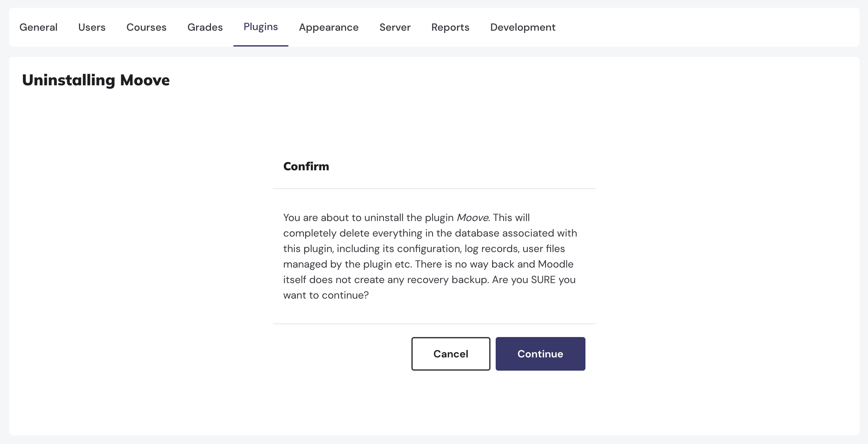
Task: Click the Reports tab icon
Action: point(450,27)
